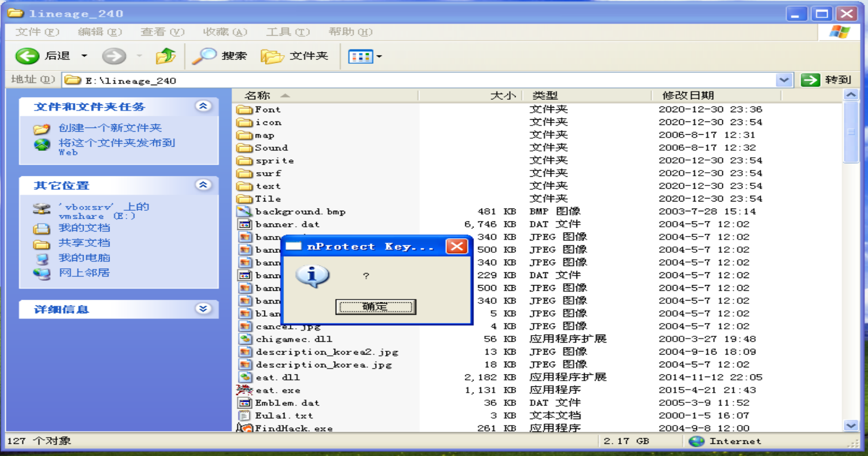Open the Help (帮助) menu
This screenshot has width=868, height=456.
350,32
